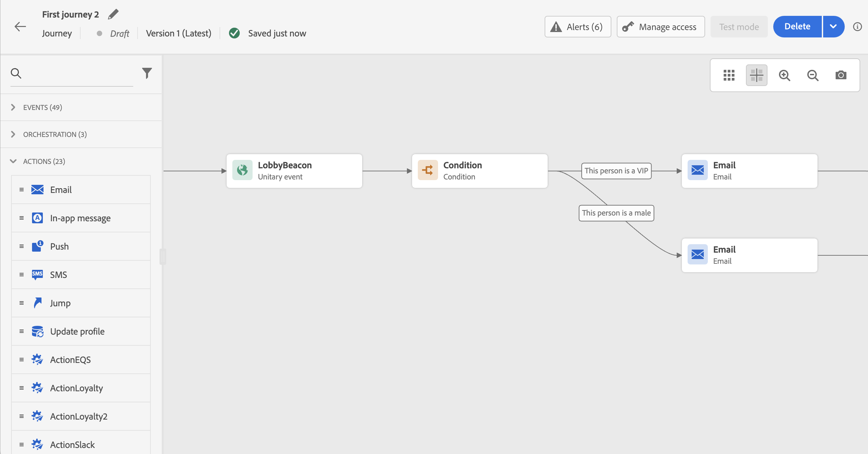
Task: Expand the ORCHESTRATION (3) section
Action: point(55,134)
